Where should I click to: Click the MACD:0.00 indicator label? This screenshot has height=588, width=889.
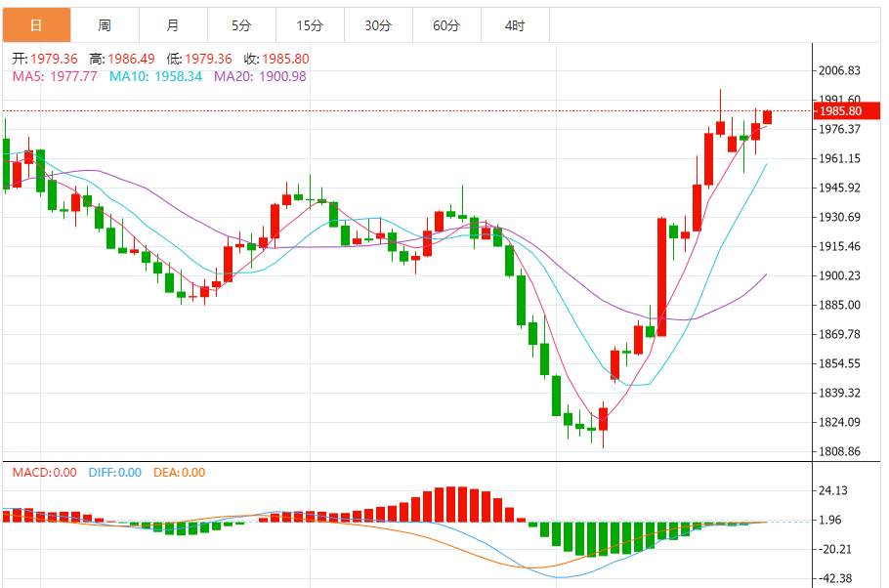tap(44, 473)
